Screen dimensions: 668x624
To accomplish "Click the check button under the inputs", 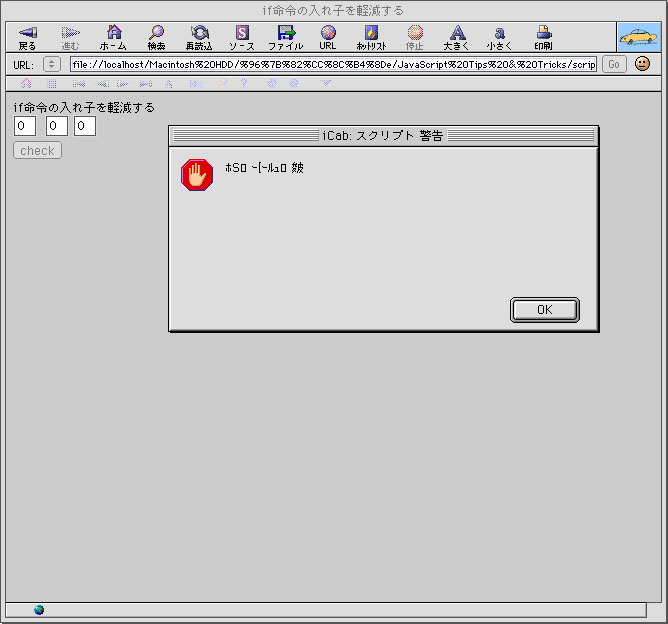I will click(x=37, y=150).
